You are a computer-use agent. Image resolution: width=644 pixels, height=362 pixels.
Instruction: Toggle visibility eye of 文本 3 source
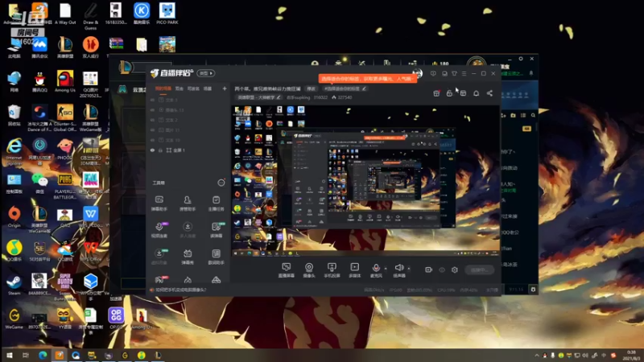pyautogui.click(x=152, y=100)
